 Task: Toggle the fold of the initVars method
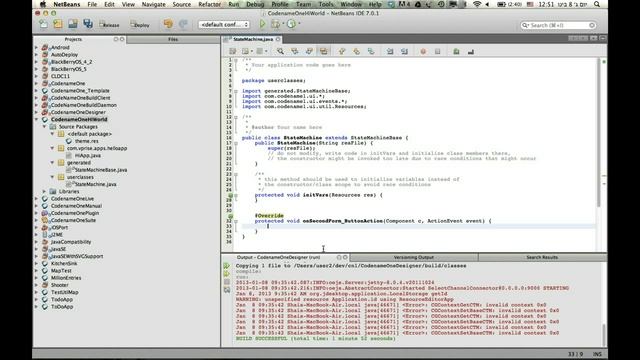tap(236, 195)
